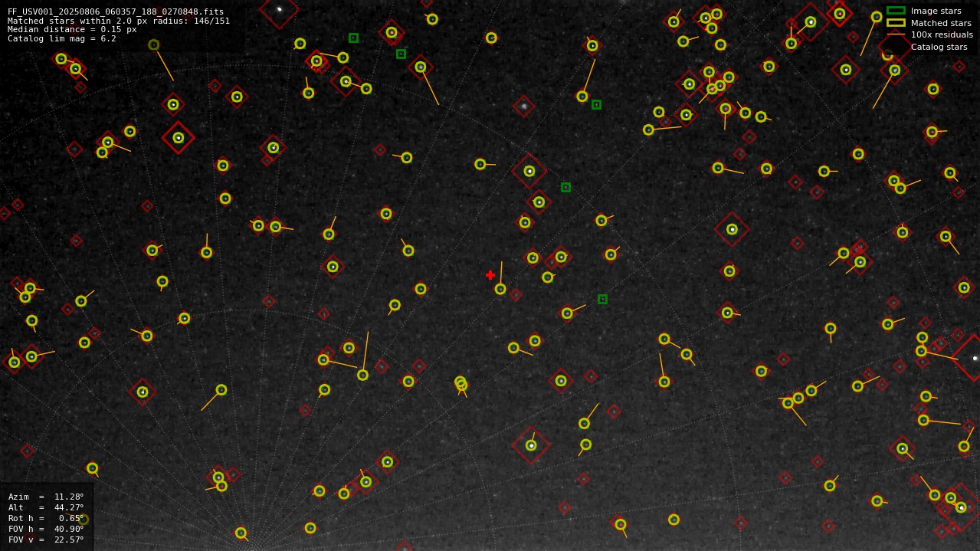Click the Catalog lim mag = 6.2 text
Image resolution: width=980 pixels, height=551 pixels.
[62, 38]
